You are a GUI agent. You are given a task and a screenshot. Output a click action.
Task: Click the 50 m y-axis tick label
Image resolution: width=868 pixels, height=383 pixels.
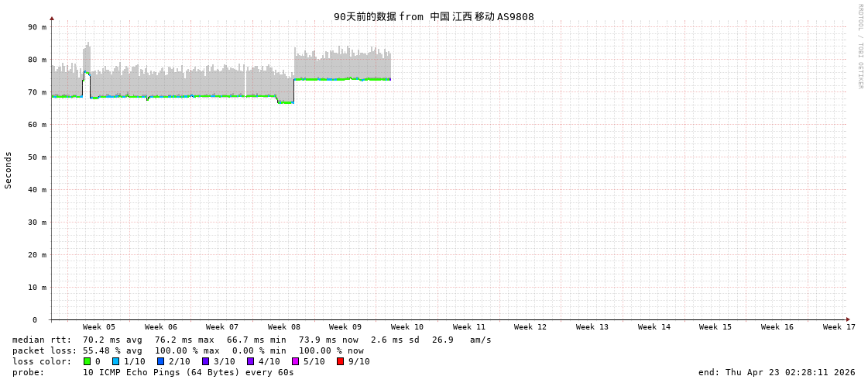tap(38, 157)
